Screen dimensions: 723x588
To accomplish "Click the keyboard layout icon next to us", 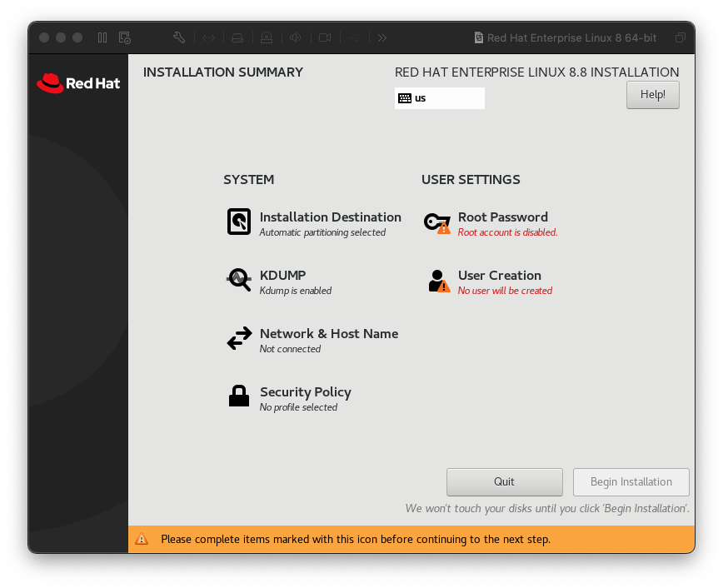I will 405,98.
